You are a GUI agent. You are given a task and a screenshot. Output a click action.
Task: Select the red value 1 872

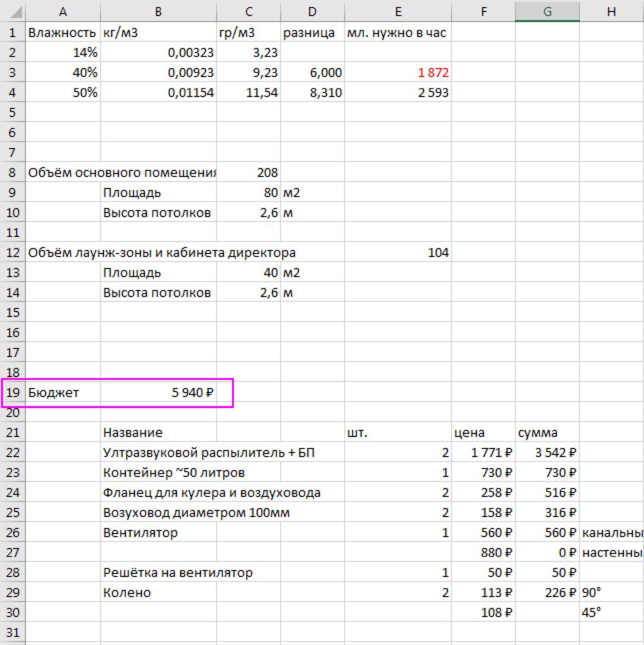pos(398,73)
